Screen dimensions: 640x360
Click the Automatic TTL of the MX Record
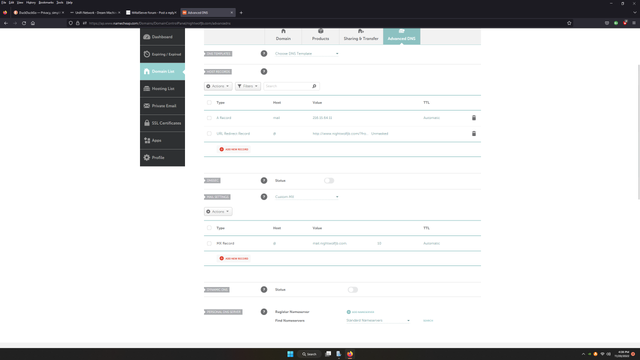[x=431, y=243]
